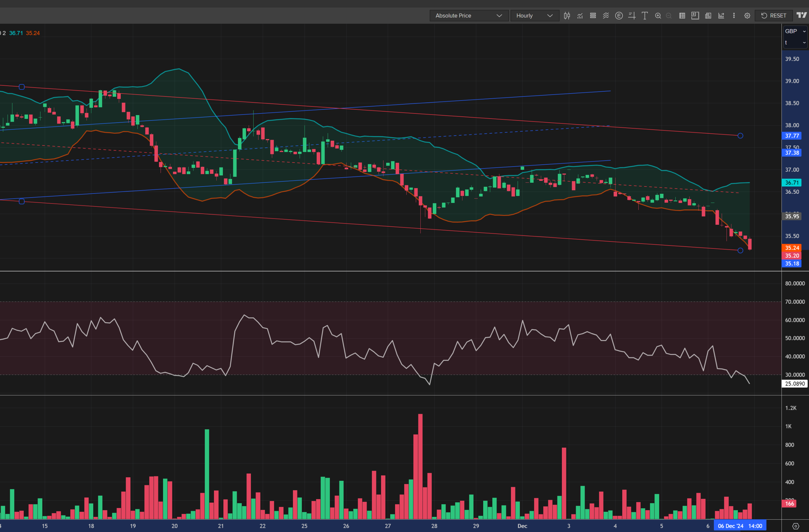Select the upper-left square channel handle
Viewport: 809px width, 532px height.
point(22,87)
